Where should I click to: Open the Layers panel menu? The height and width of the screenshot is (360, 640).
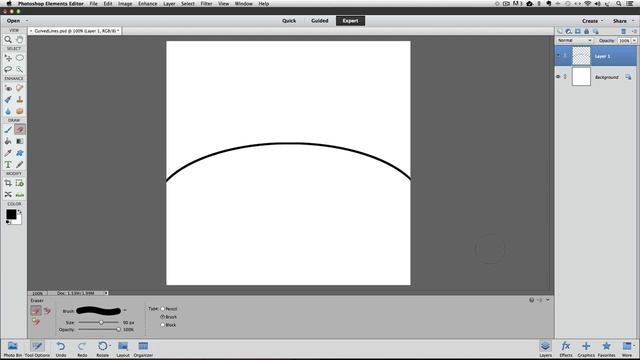634,31
